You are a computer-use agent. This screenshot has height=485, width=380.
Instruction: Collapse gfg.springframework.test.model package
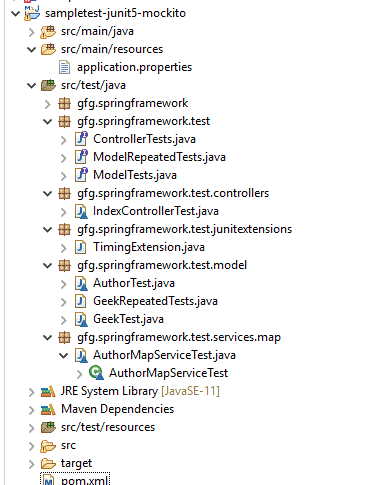(x=48, y=266)
